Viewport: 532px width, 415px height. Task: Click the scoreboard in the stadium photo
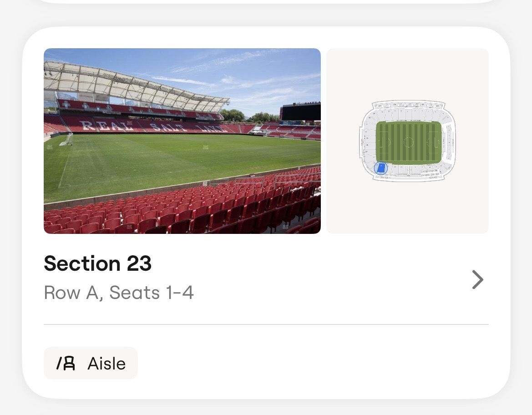pyautogui.click(x=300, y=112)
